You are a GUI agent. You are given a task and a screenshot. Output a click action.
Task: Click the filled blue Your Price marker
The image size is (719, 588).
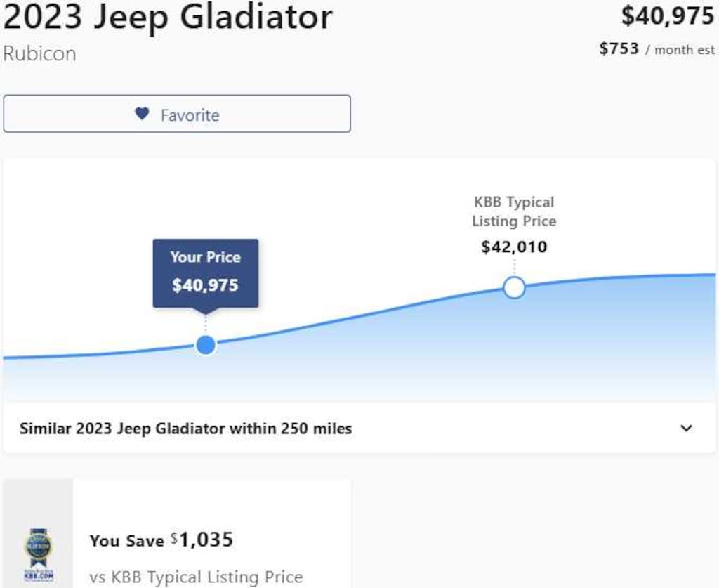206,345
